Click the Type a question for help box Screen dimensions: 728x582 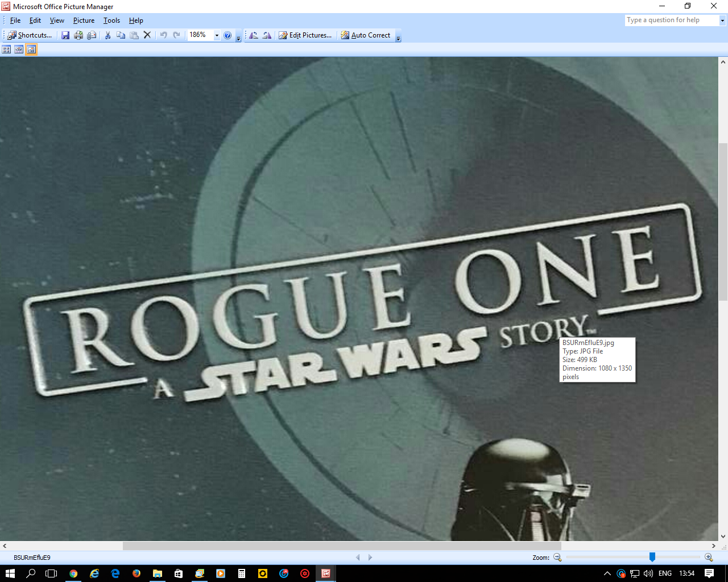(672, 20)
